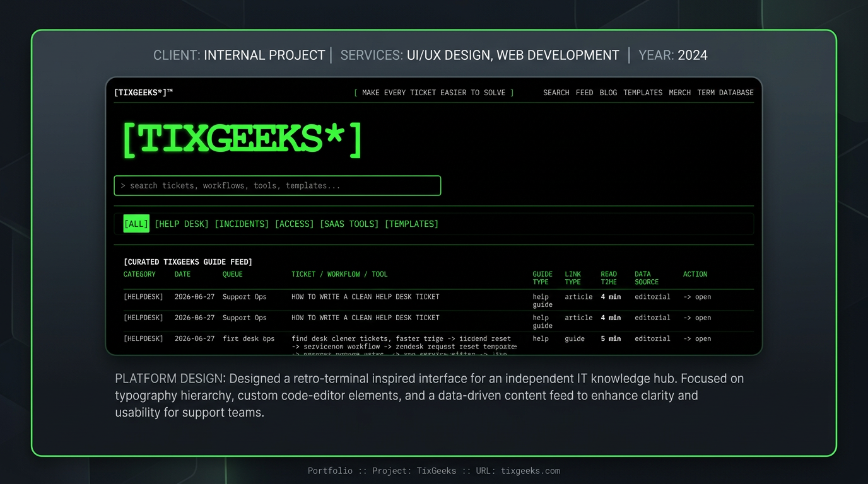Viewport: 868px width, 484px height.
Task: Click the GUIDE TYPE column header
Action: 542,278
